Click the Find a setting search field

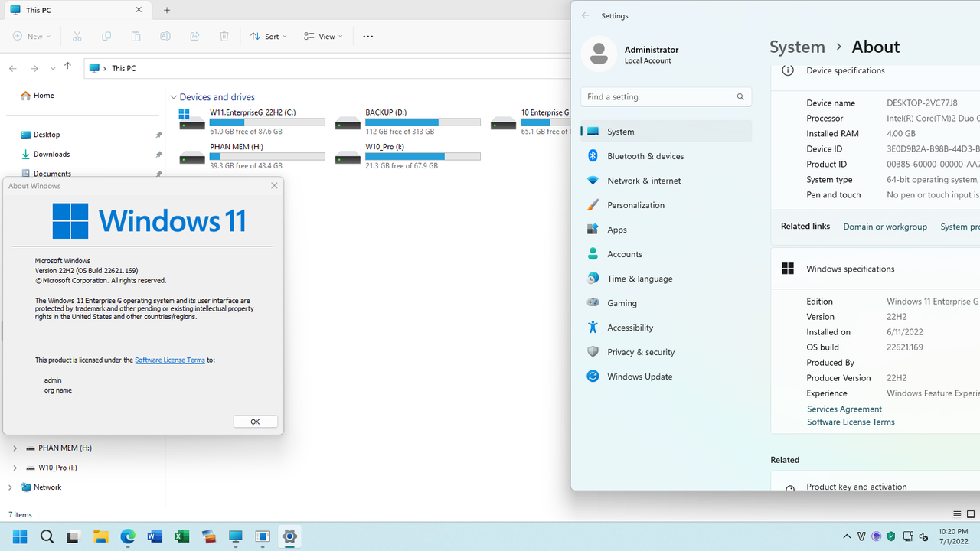[x=666, y=97]
